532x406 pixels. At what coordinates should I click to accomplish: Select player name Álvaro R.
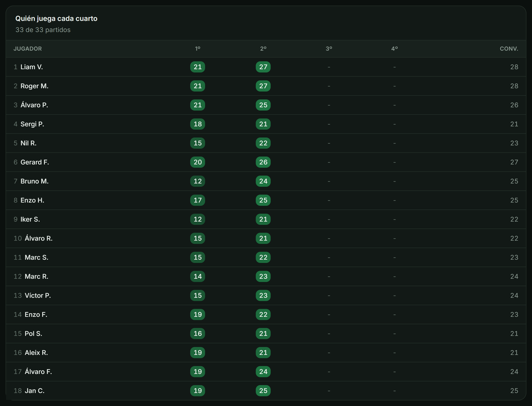tap(39, 238)
